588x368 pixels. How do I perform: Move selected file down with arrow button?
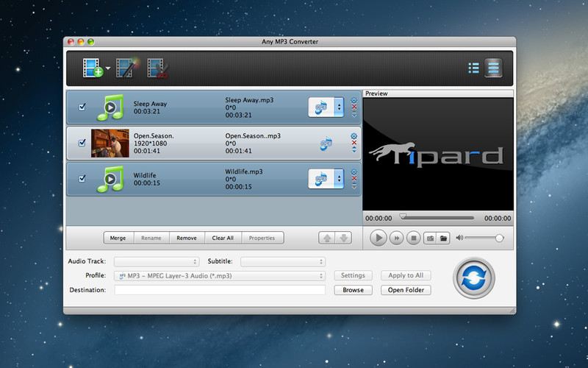click(x=343, y=238)
